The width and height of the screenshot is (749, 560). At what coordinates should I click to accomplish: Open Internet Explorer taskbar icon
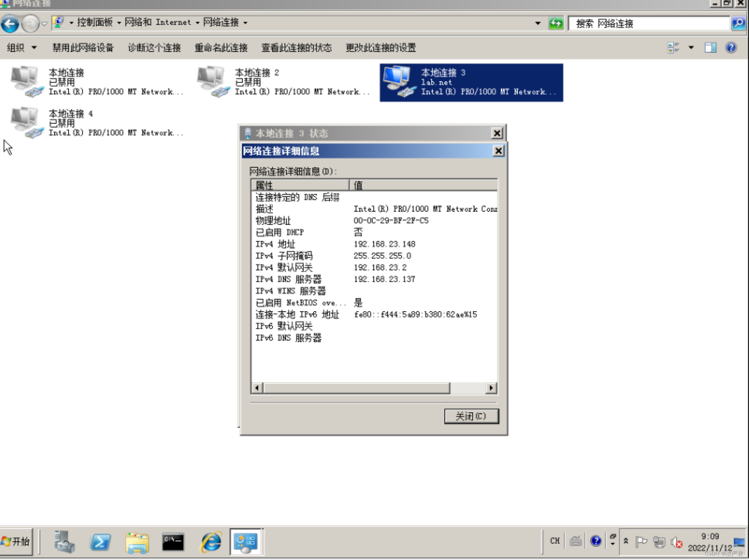(211, 541)
